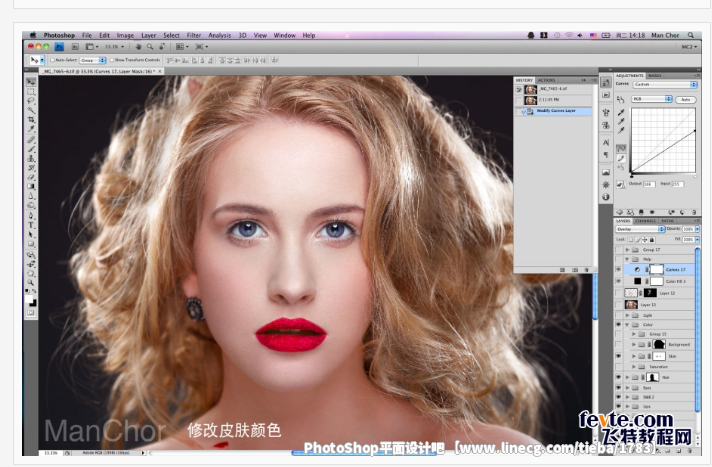Screen dimensions: 712x467
Task: Switch to the Actions tab
Action: (x=546, y=80)
